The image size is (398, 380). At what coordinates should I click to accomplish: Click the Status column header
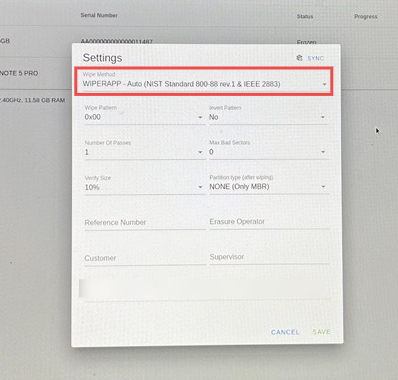pyautogui.click(x=305, y=16)
